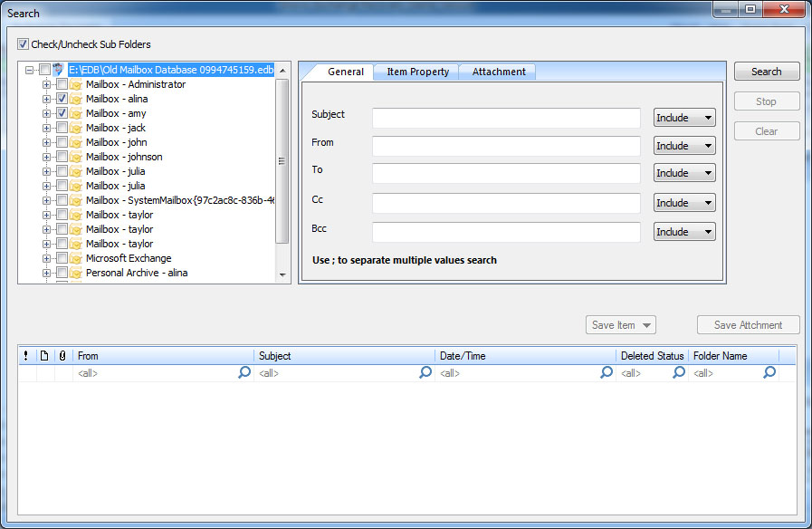The width and height of the screenshot is (812, 529).
Task: Open the Include dropdown for Bcc
Action: point(684,232)
